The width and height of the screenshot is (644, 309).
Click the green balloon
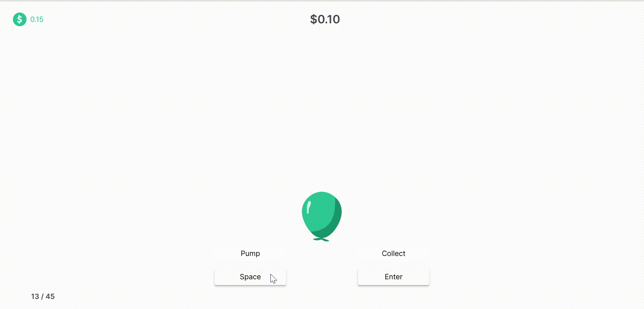click(x=322, y=216)
